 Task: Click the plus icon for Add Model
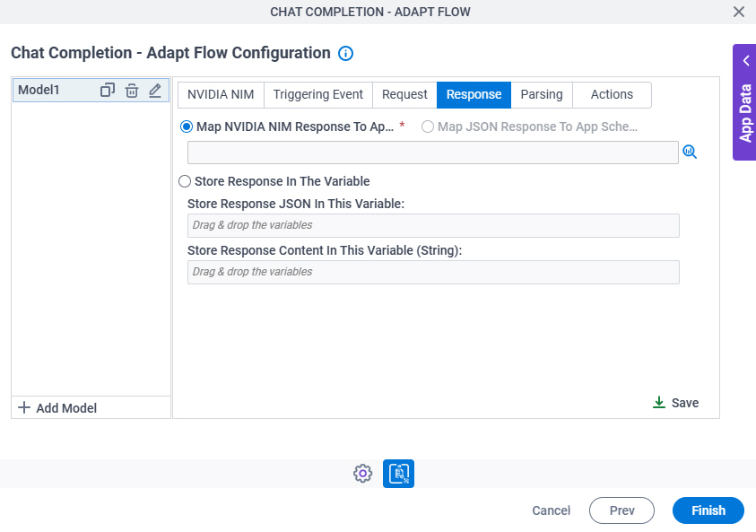23,408
